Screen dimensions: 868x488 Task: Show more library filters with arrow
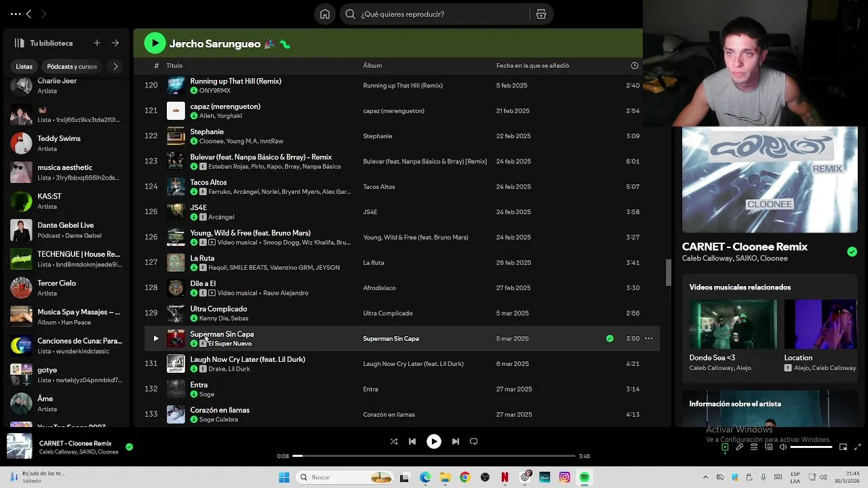point(115,66)
